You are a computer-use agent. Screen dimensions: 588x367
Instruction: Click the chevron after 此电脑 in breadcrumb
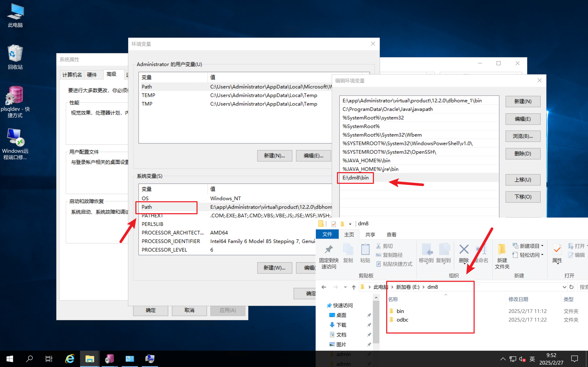(x=392, y=287)
